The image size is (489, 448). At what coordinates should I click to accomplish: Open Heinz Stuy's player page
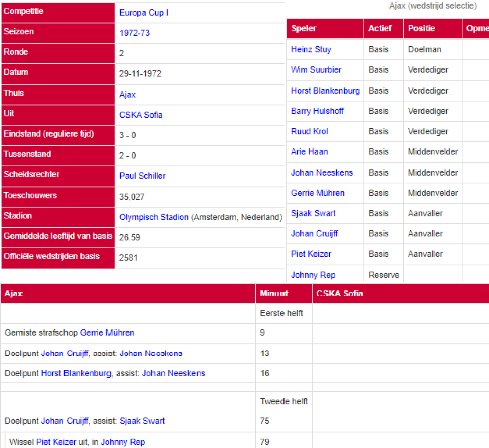point(311,49)
